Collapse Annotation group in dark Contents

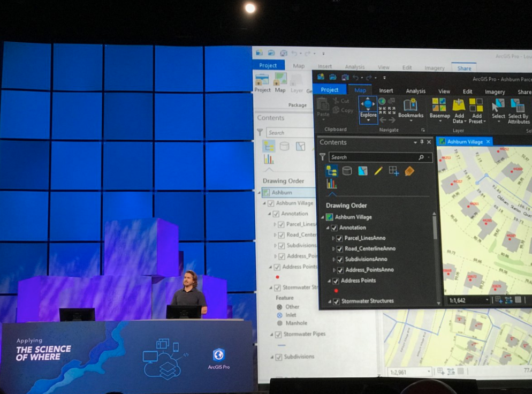click(x=328, y=228)
